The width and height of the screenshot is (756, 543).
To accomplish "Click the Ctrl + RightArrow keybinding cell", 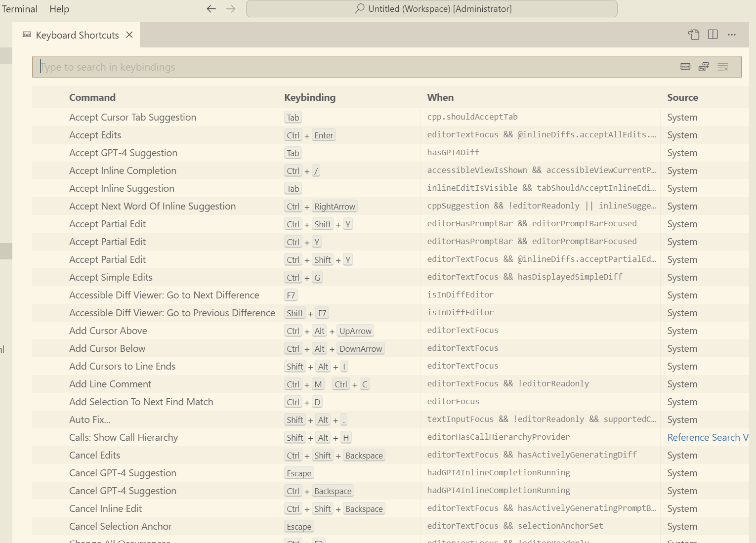I will 321,207.
